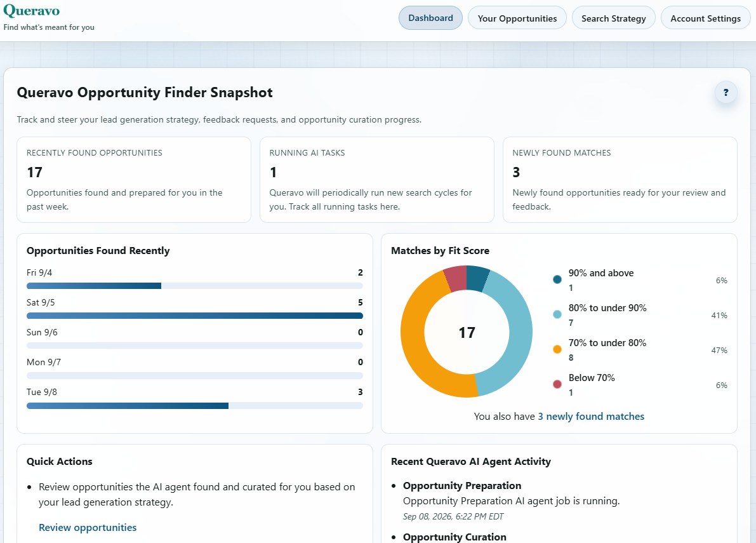
Task: Open the Dashboard tab
Action: (430, 18)
